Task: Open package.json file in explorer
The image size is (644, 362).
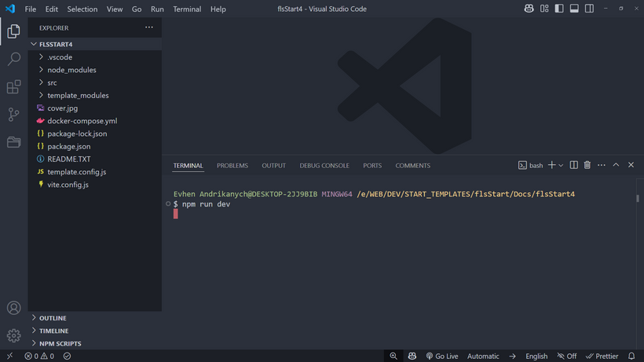Action: 68,146
